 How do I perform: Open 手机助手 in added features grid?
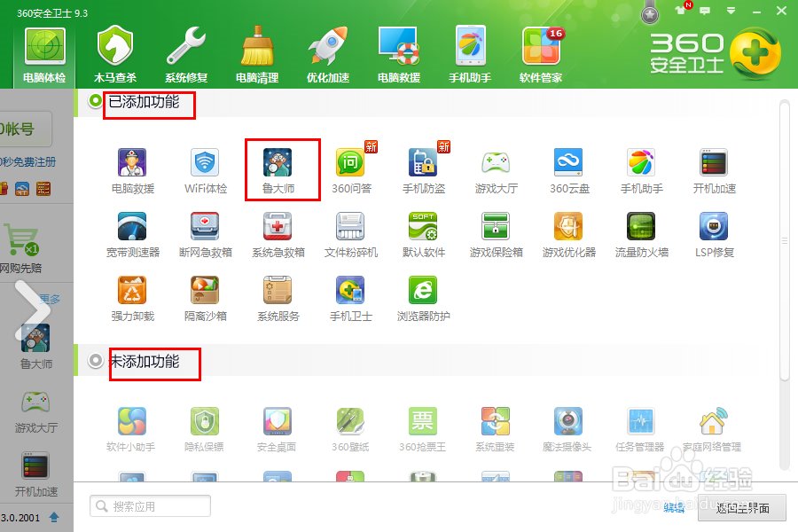(641, 171)
